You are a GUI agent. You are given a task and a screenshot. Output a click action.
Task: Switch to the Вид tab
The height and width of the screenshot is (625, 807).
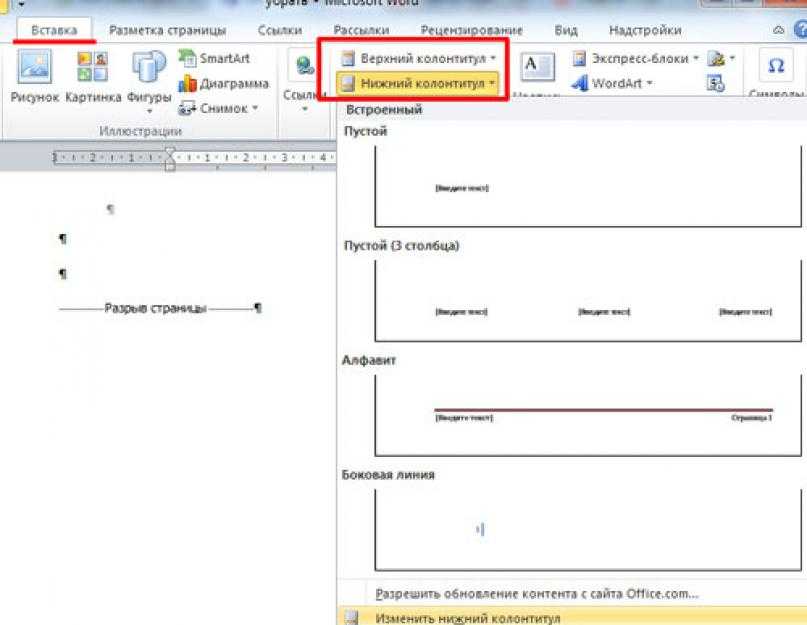(x=566, y=30)
